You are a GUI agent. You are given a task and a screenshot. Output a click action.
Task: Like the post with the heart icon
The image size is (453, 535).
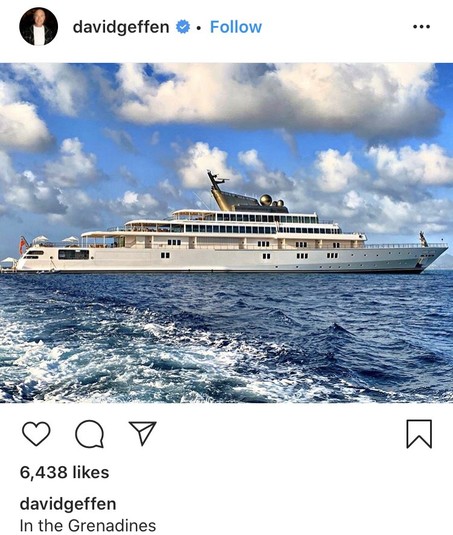click(36, 433)
